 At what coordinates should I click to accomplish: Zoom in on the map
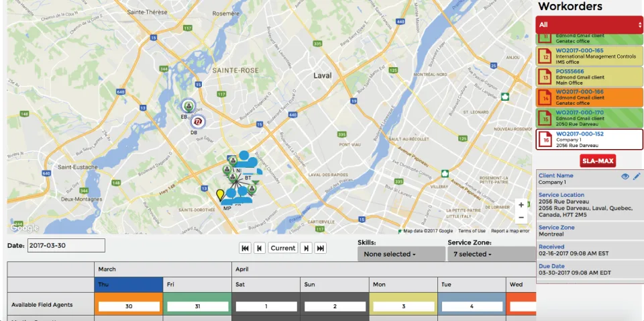pos(521,205)
